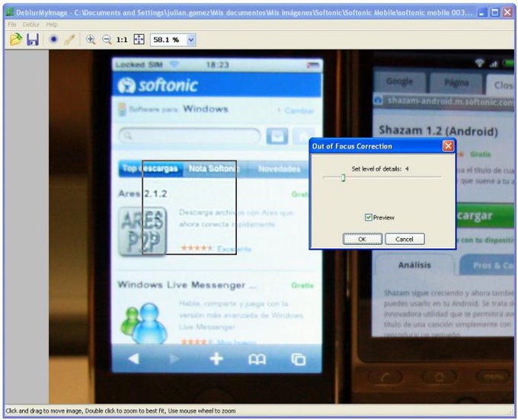The height and width of the screenshot is (420, 518).
Task: Confirm the correction with OK
Action: click(363, 239)
